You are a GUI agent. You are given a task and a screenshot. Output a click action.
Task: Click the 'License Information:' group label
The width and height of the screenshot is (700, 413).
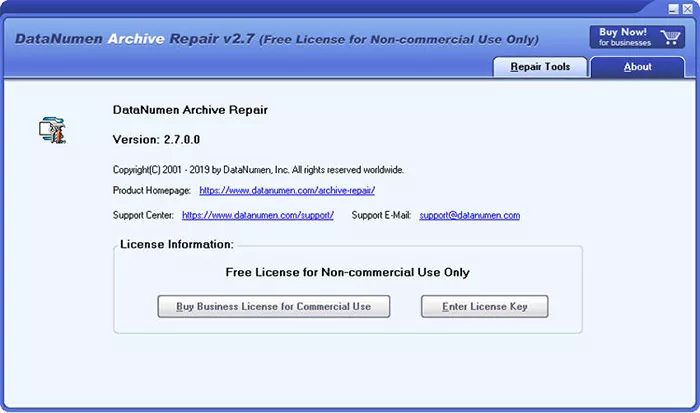[177, 244]
